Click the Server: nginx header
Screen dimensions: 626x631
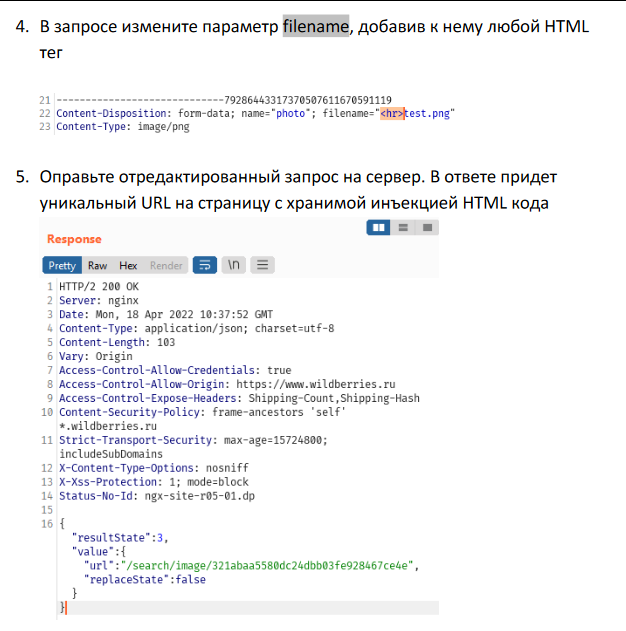[99, 301]
